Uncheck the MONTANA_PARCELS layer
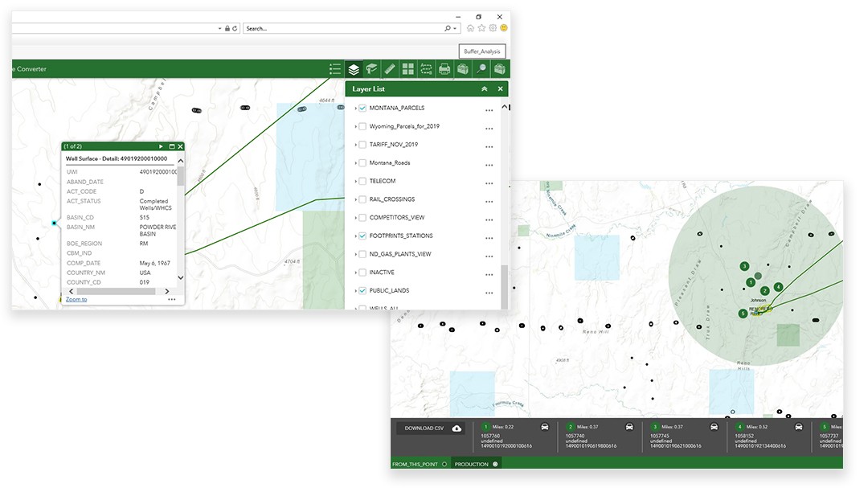The image size is (868, 488). pyautogui.click(x=362, y=108)
